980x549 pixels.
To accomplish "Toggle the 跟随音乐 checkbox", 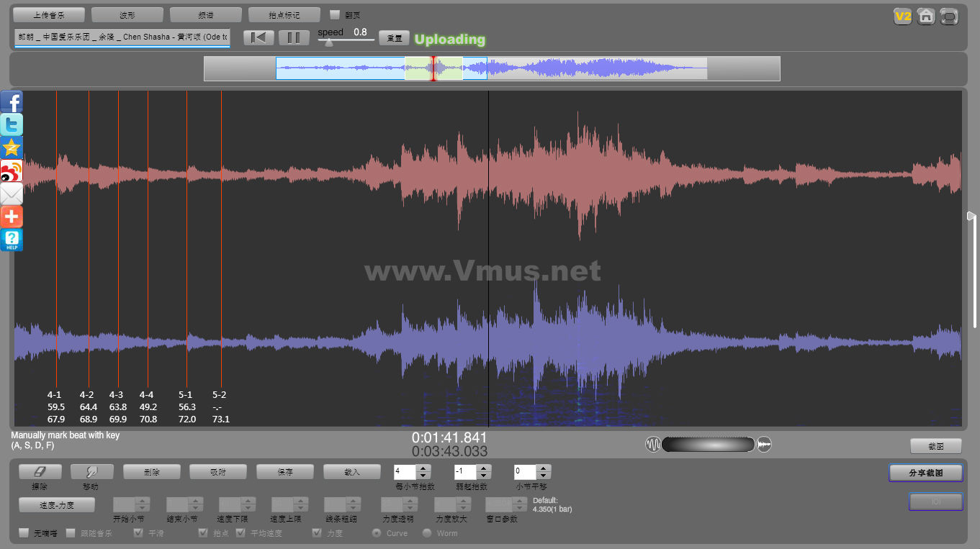I will pos(71,533).
